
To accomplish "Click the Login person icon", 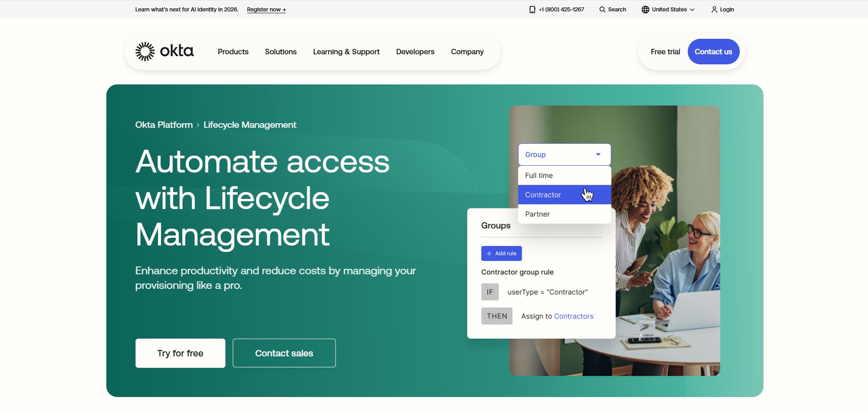I will [714, 9].
